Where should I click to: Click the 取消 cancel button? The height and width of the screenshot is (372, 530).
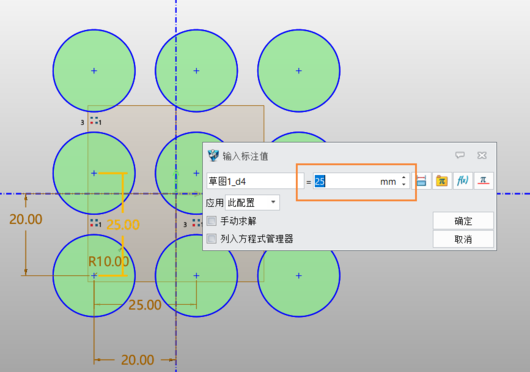pos(463,239)
